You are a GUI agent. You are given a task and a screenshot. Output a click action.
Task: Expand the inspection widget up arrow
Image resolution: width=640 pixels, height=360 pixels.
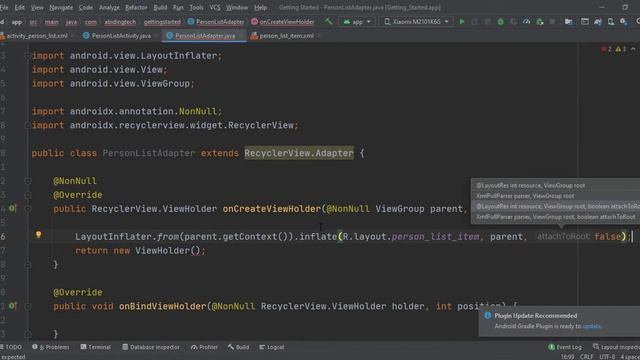point(633,49)
